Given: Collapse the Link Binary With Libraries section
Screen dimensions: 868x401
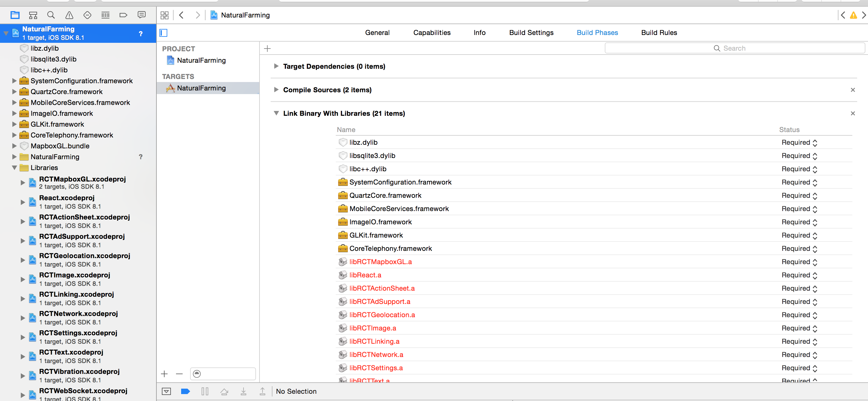Looking at the screenshot, I should pos(275,113).
